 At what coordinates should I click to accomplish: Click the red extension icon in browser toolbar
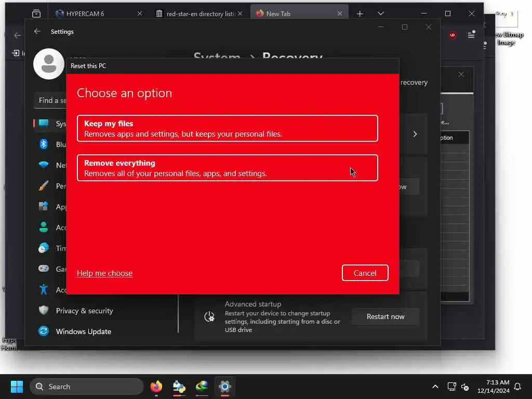click(453, 35)
